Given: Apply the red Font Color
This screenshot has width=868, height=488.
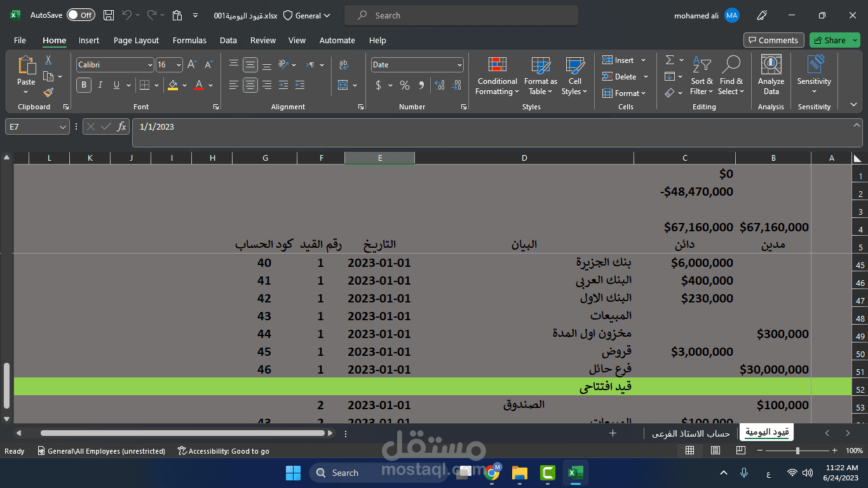Looking at the screenshot, I should point(199,85).
